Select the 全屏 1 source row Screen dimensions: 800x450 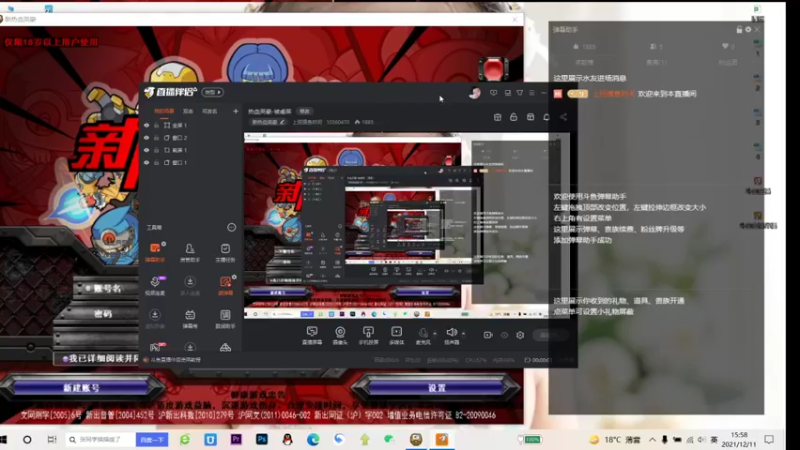coord(192,125)
